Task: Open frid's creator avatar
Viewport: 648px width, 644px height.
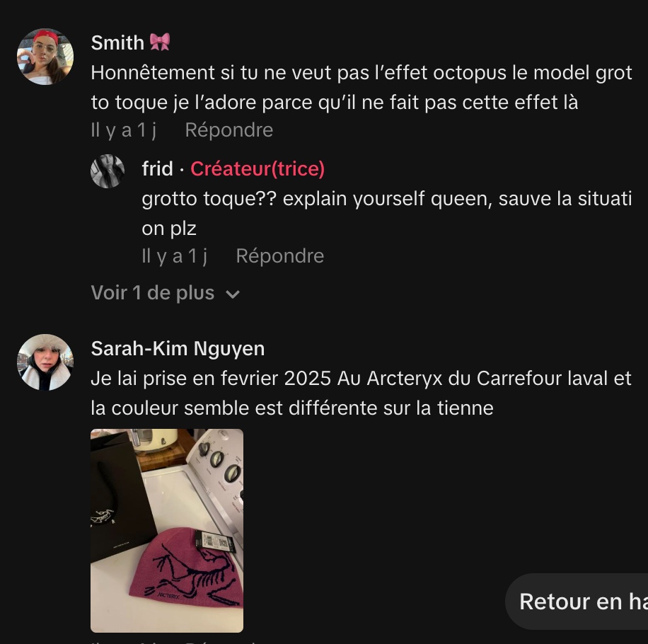Action: [x=108, y=171]
